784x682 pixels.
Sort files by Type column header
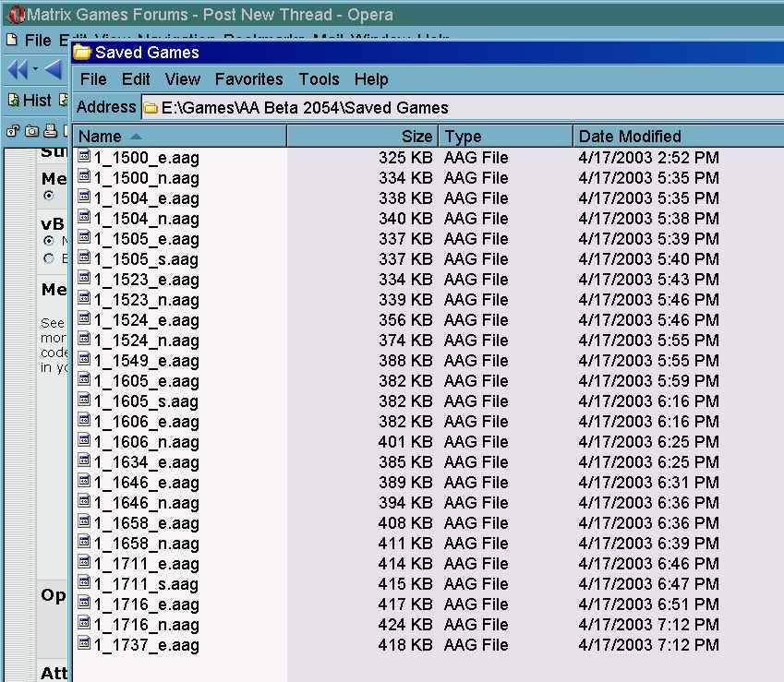[x=505, y=136]
